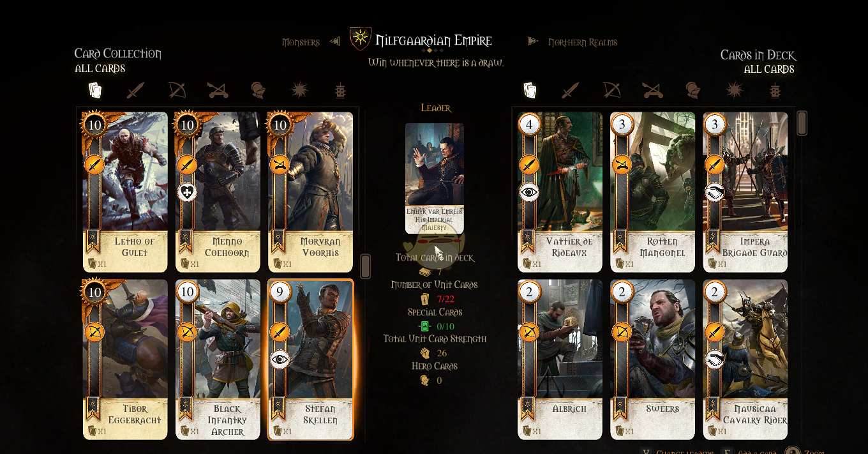868x454 pixels.
Task: Select all cards filter in Cards in Deck
Action: (530, 90)
